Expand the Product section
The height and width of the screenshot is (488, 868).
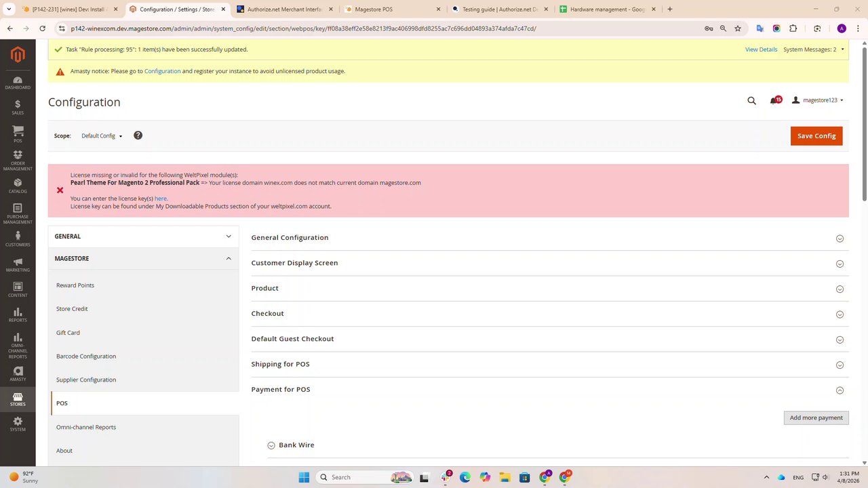pos(550,288)
